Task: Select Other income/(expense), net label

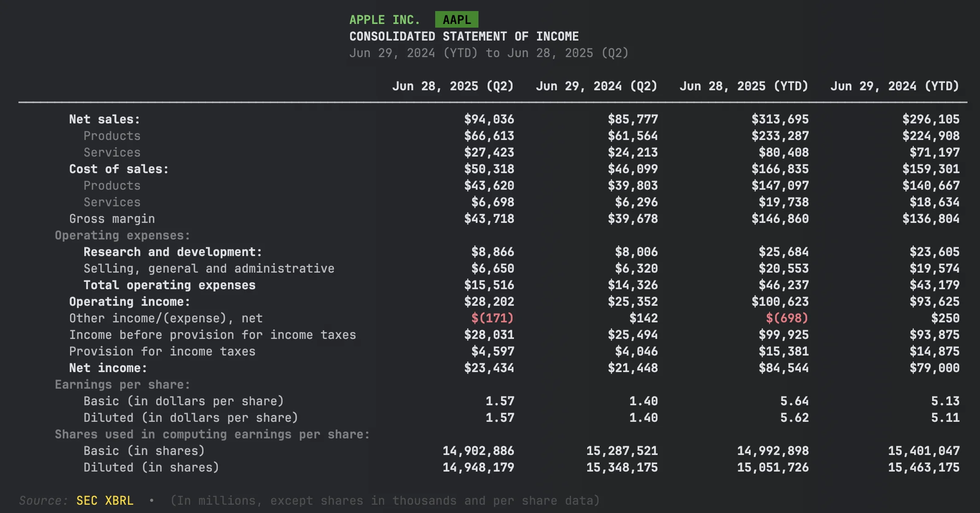Action: (166, 318)
